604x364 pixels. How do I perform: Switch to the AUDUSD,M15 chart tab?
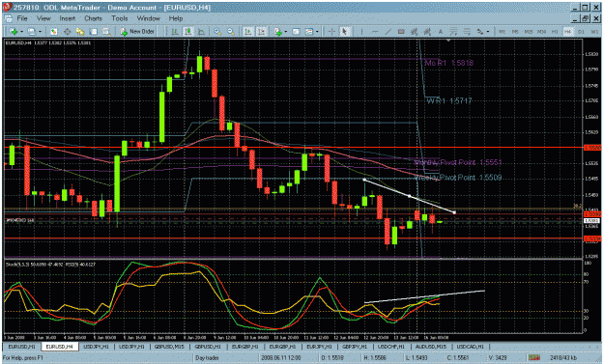[x=431, y=347]
